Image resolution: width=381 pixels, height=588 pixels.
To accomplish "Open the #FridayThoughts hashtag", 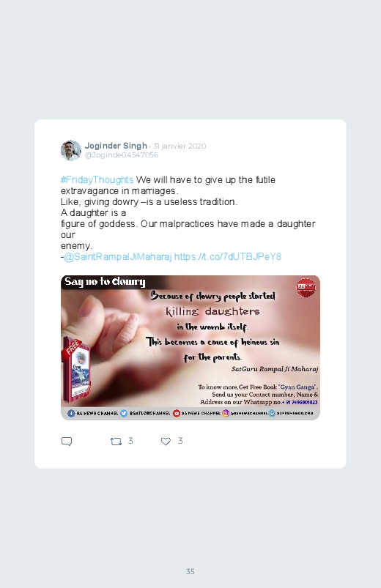I will [97, 179].
